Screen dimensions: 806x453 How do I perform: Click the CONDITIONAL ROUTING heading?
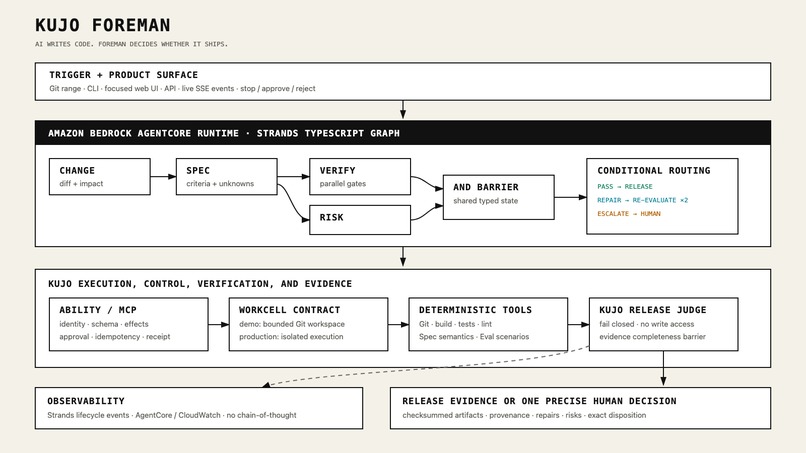[x=654, y=170]
